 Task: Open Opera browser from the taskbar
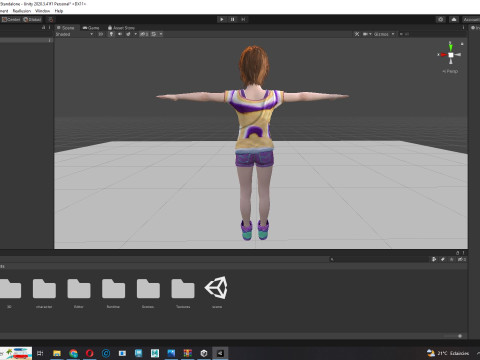click(x=89, y=353)
